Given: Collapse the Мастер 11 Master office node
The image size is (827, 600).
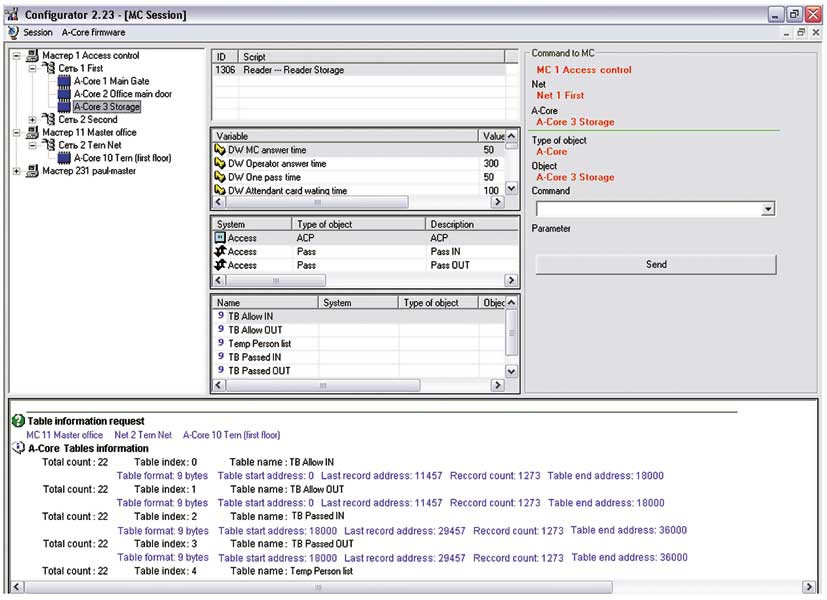Looking at the screenshot, I should 14,132.
